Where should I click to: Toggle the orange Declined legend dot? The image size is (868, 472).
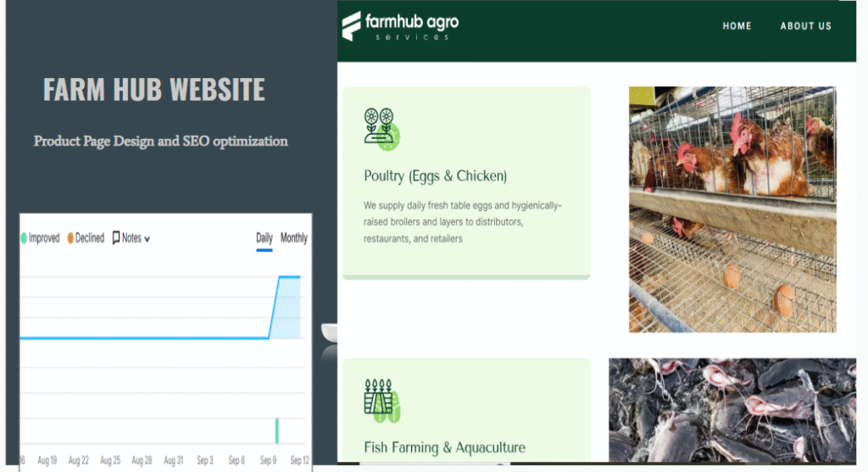point(70,238)
